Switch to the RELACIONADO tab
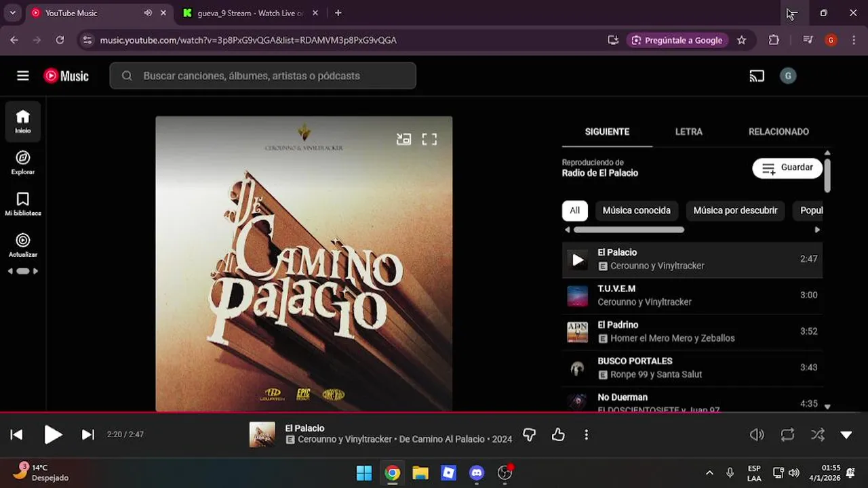The height and width of the screenshot is (488, 868). coord(778,131)
